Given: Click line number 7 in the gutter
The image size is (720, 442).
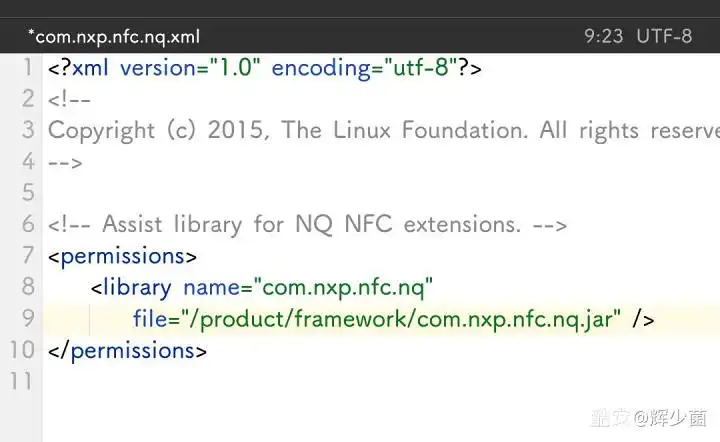Looking at the screenshot, I should (27, 256).
